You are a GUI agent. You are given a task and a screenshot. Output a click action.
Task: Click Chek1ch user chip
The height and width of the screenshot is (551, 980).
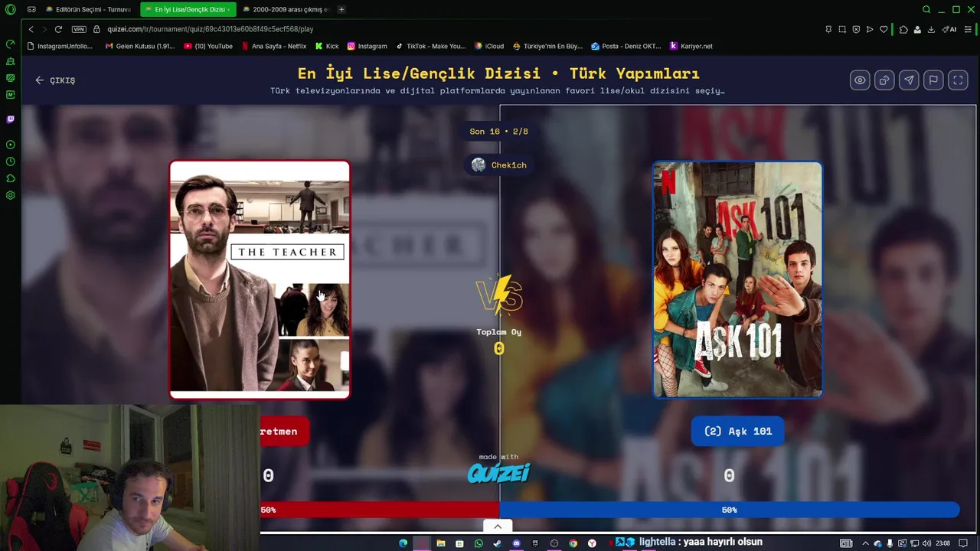(499, 165)
